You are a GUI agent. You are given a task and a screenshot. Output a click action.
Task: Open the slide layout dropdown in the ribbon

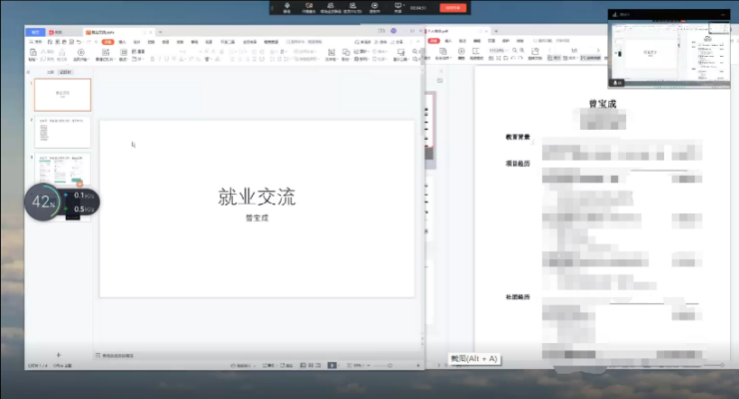(123, 55)
